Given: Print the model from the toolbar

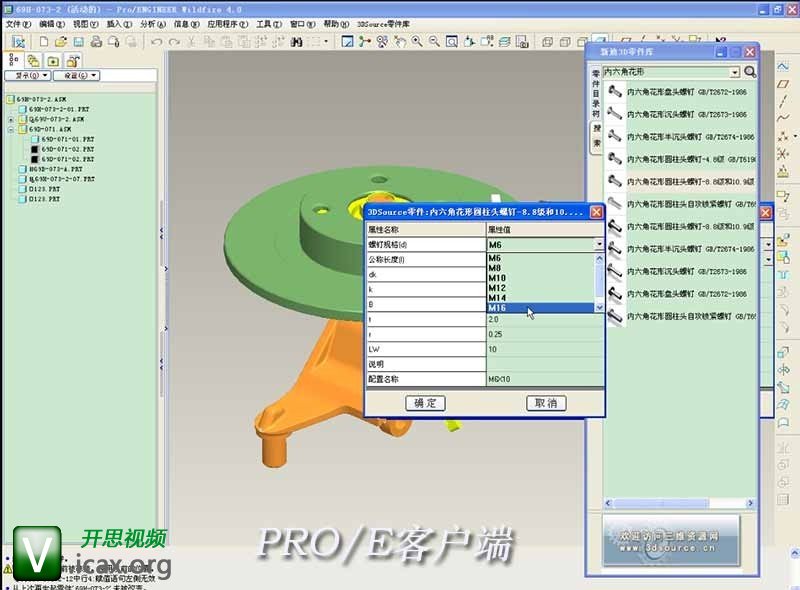Looking at the screenshot, I should click(x=96, y=42).
